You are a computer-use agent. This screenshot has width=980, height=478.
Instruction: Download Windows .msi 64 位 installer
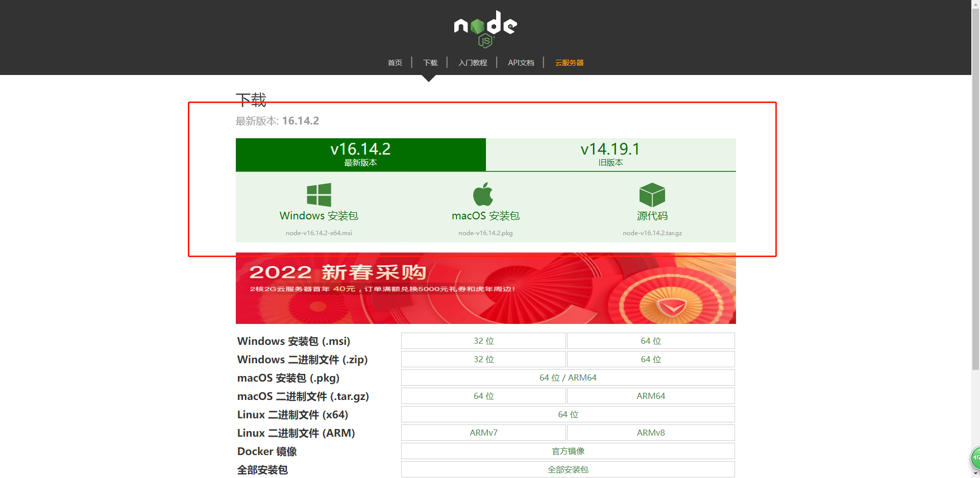coord(651,341)
